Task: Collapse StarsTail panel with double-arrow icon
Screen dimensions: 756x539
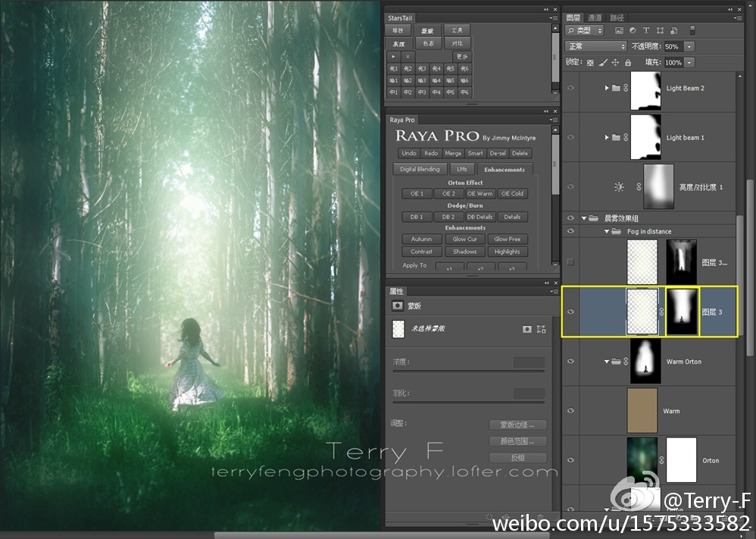Action: (546, 10)
